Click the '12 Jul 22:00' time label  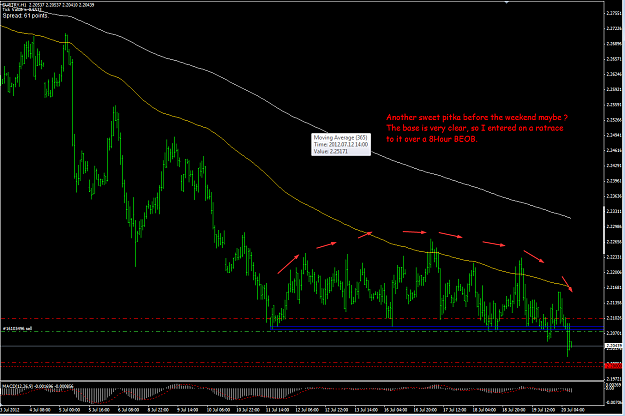pos(336,410)
